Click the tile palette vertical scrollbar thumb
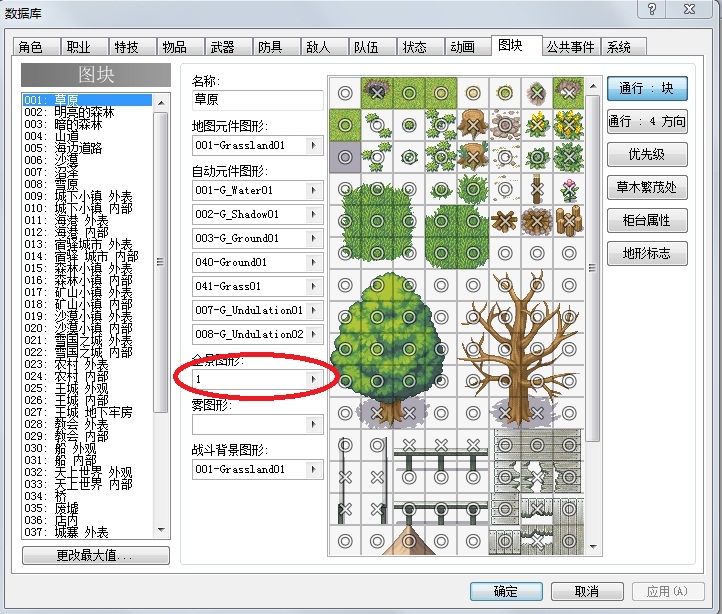Image resolution: width=722 pixels, height=614 pixels. pos(593,268)
